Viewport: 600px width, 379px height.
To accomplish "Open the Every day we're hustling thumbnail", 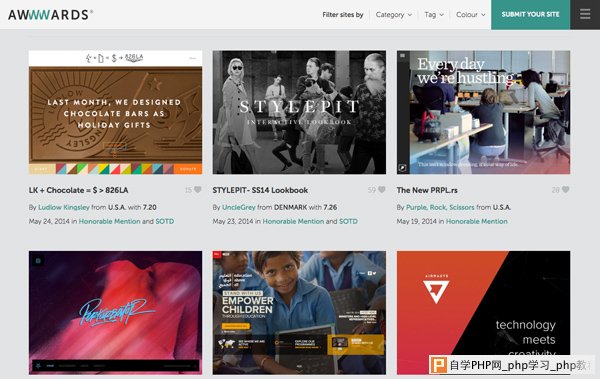I will pyautogui.click(x=483, y=112).
